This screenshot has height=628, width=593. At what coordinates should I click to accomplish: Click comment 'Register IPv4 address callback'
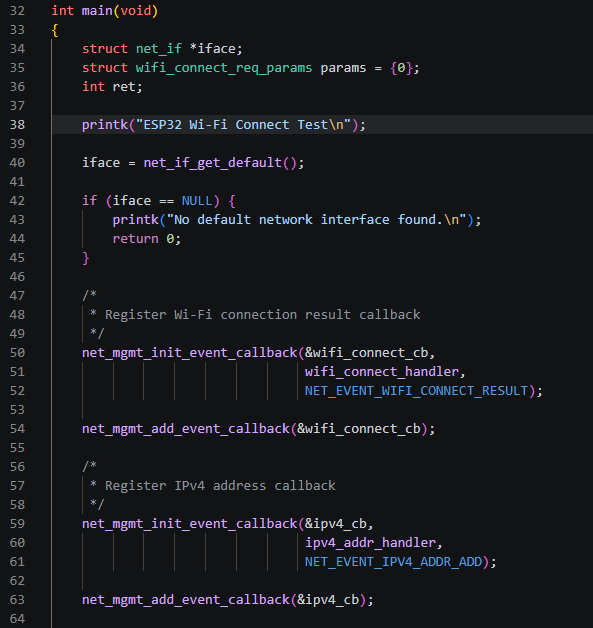coord(220,486)
